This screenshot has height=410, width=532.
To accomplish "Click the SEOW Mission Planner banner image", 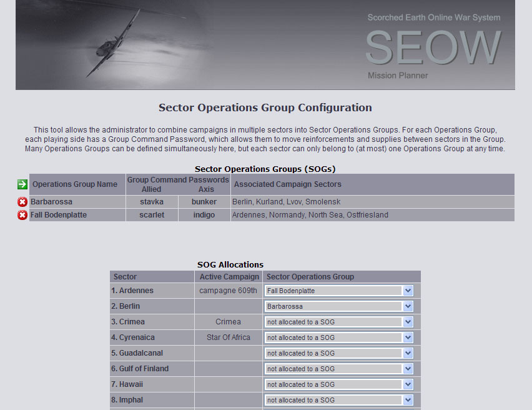I will pyautogui.click(x=265, y=45).
